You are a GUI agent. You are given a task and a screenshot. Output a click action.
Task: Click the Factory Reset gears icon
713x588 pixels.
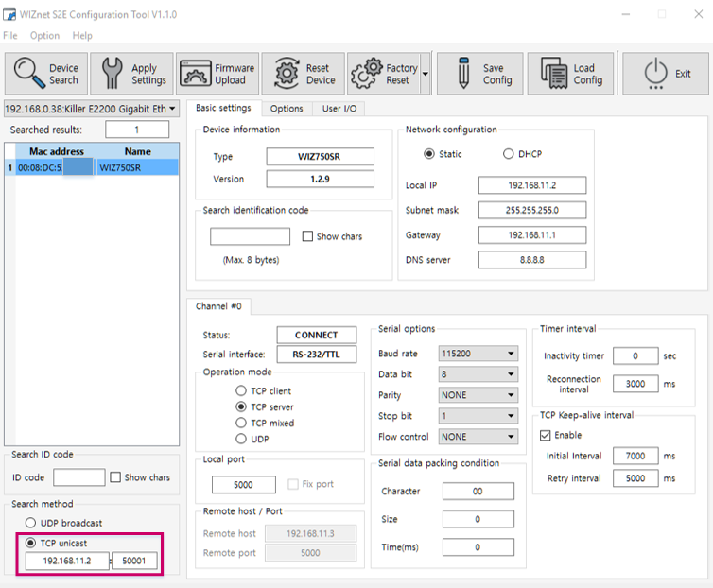coord(367,73)
